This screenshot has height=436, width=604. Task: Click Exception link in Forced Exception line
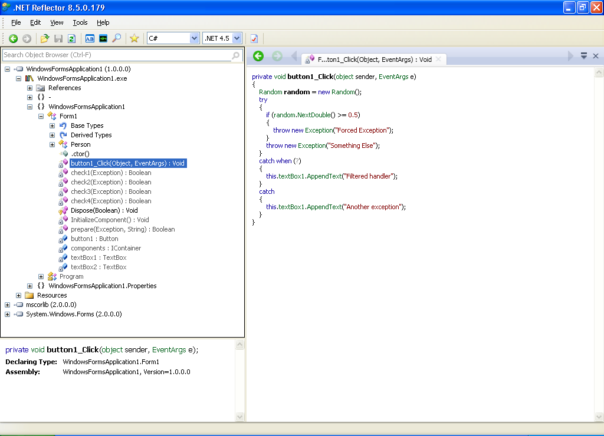(x=319, y=130)
